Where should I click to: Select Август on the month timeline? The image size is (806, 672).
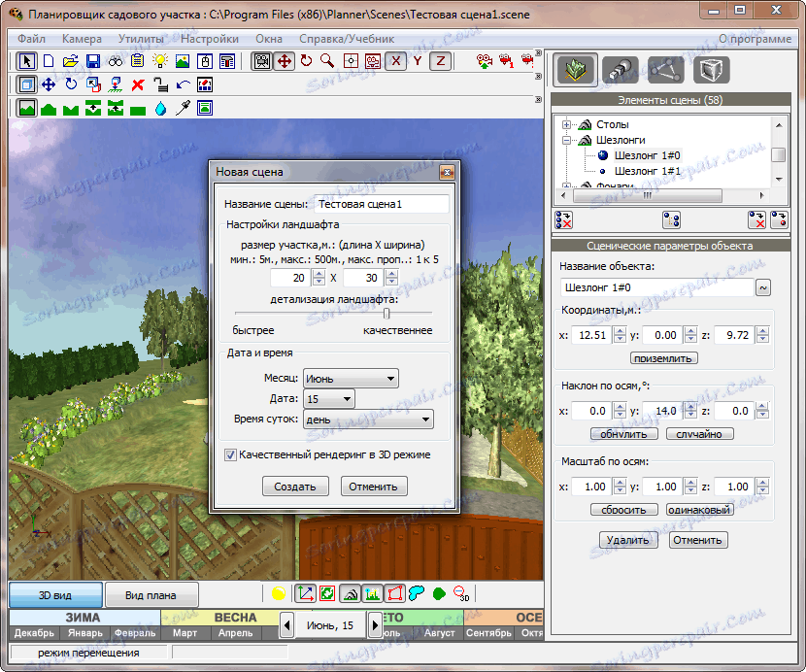click(440, 633)
